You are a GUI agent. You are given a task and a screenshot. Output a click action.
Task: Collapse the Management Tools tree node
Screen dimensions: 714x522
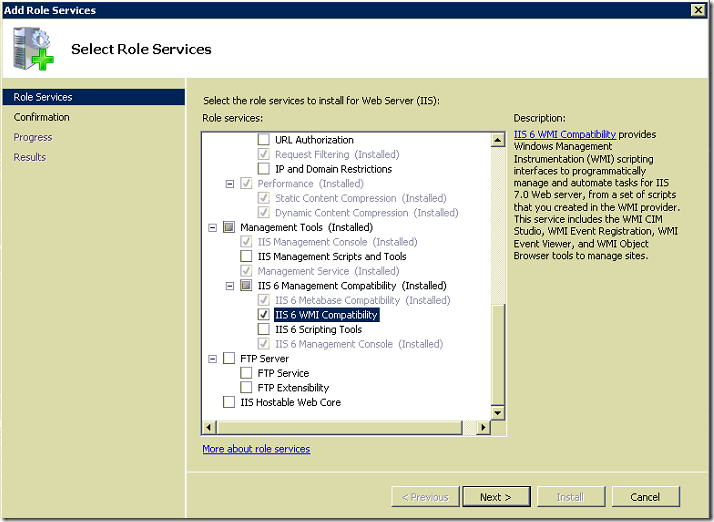click(x=213, y=227)
